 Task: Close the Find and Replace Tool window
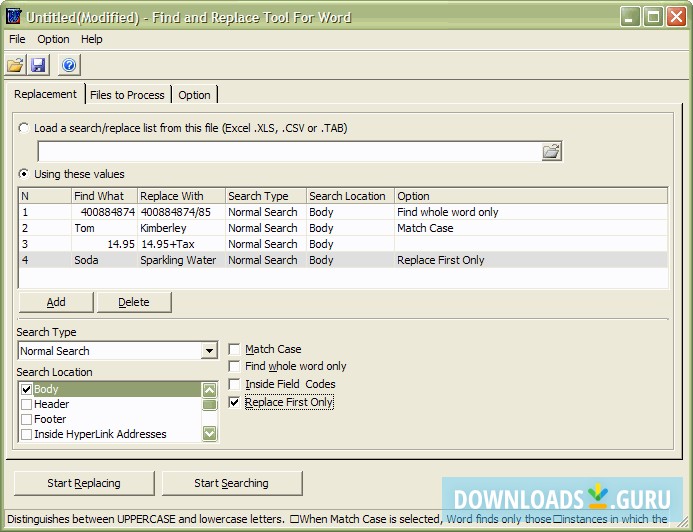676,17
